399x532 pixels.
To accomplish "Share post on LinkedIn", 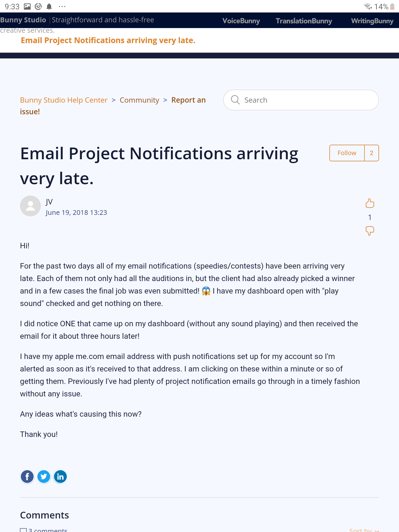I will click(x=60, y=477).
